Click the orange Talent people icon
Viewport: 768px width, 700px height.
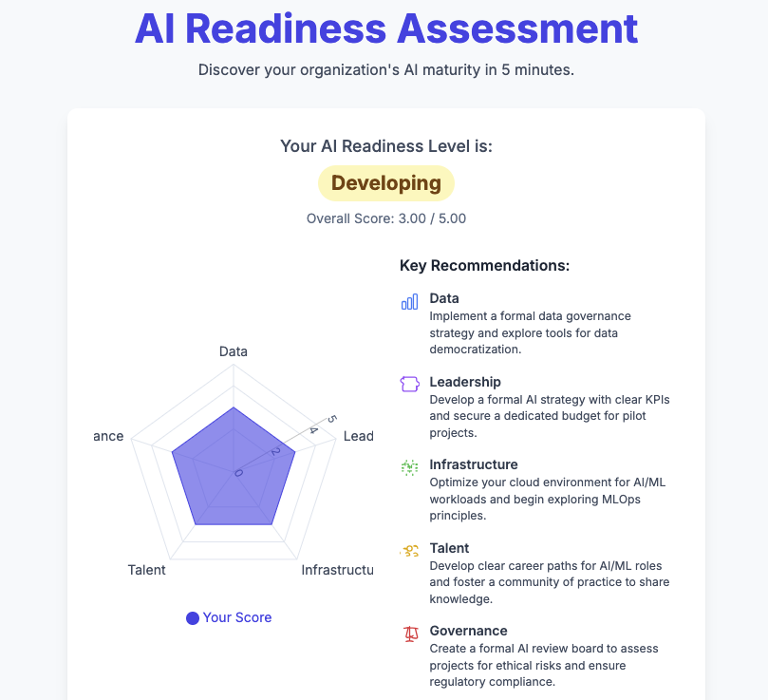[409, 550]
